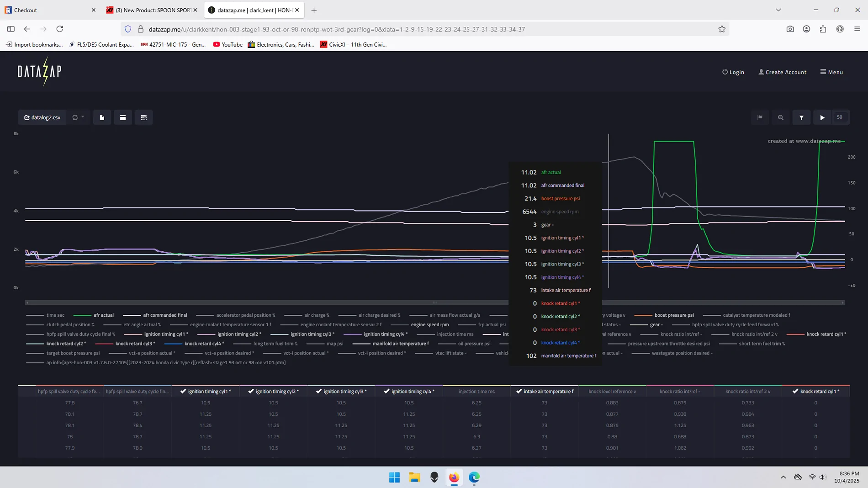Switch to the Checkout browser tab
The width and height of the screenshot is (868, 488).
click(49, 10)
